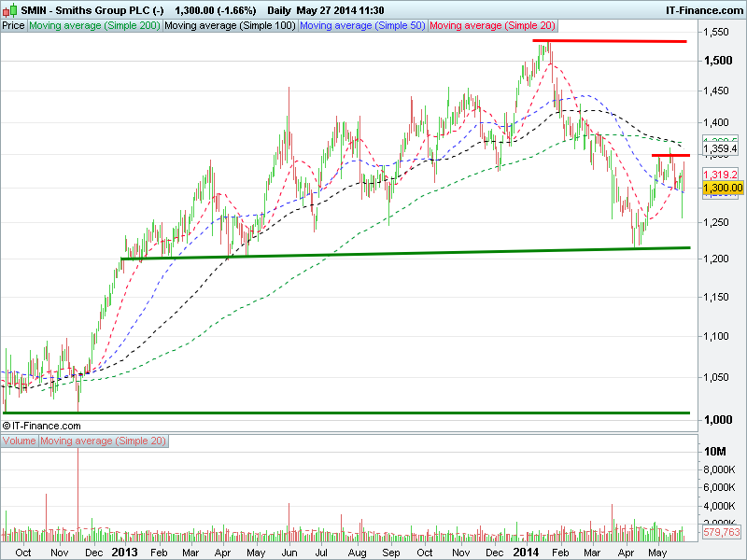Click the Volume label in lower panel
The image size is (747, 560).
pos(21,441)
